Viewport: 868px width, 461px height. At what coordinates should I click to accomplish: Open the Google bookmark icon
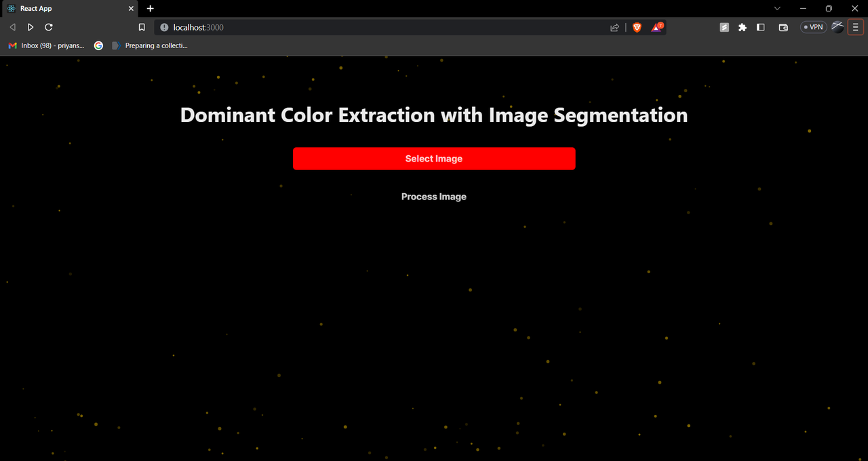coord(99,45)
